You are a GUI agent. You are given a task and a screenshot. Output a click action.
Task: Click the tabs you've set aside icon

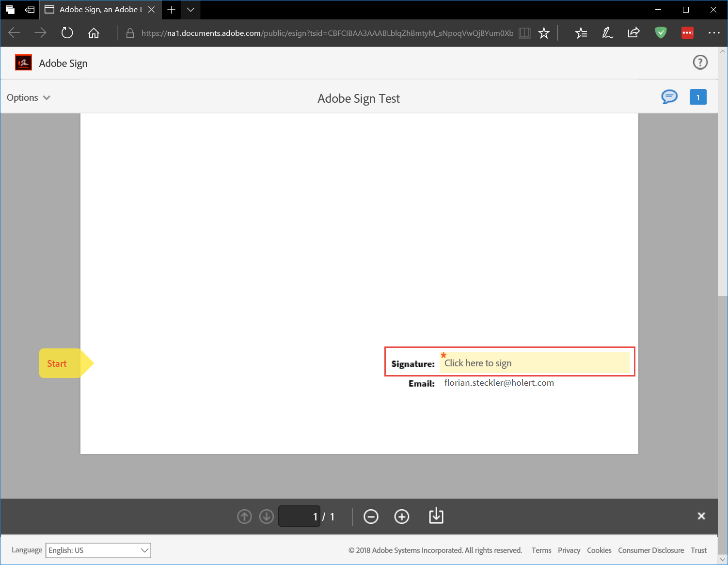point(10,10)
